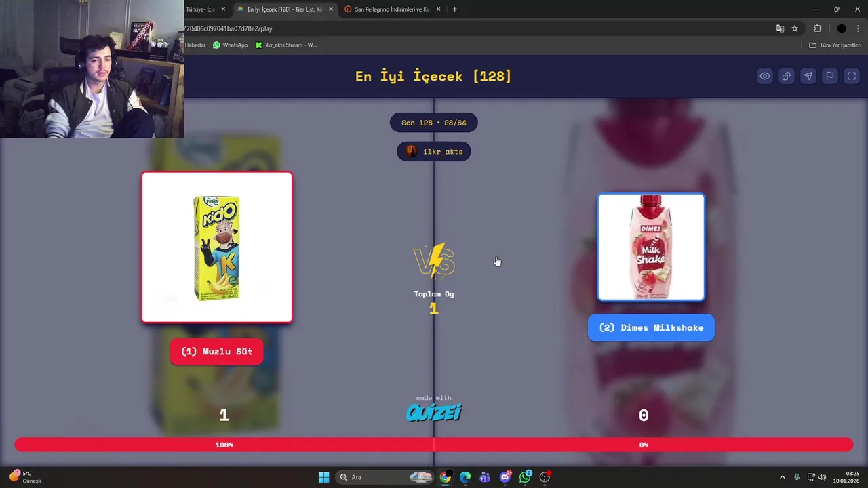The width and height of the screenshot is (868, 488).
Task: Click the En İyi İçecek [128] page title
Action: (x=433, y=76)
